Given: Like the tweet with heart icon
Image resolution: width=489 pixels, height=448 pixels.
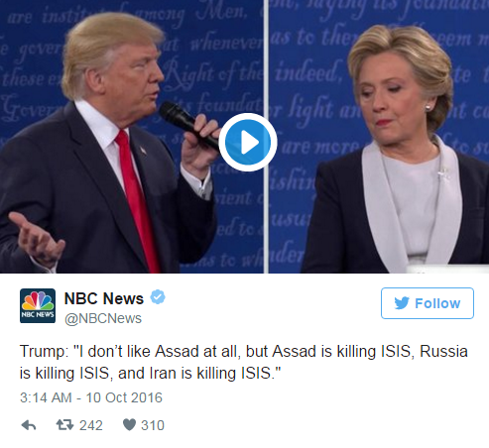Looking at the screenshot, I should tap(129, 425).
